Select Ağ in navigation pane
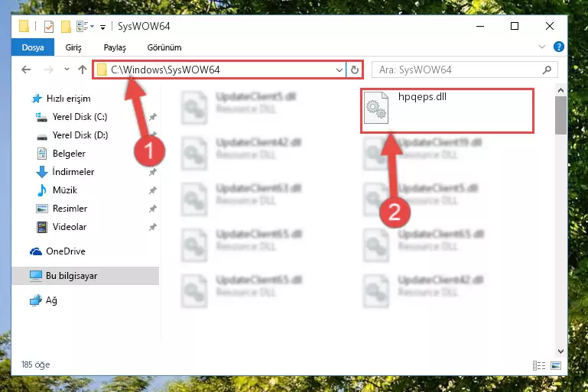This screenshot has width=588, height=392. [x=51, y=300]
